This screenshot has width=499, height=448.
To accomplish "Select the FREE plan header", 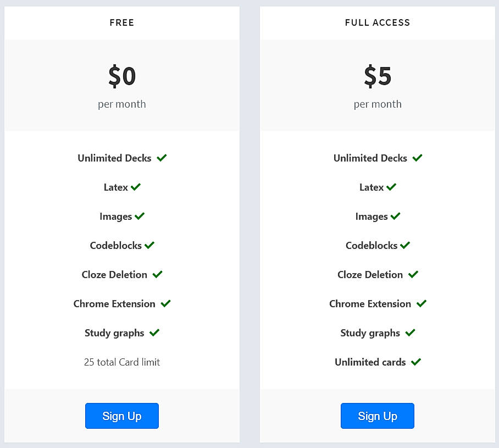I will [121, 23].
